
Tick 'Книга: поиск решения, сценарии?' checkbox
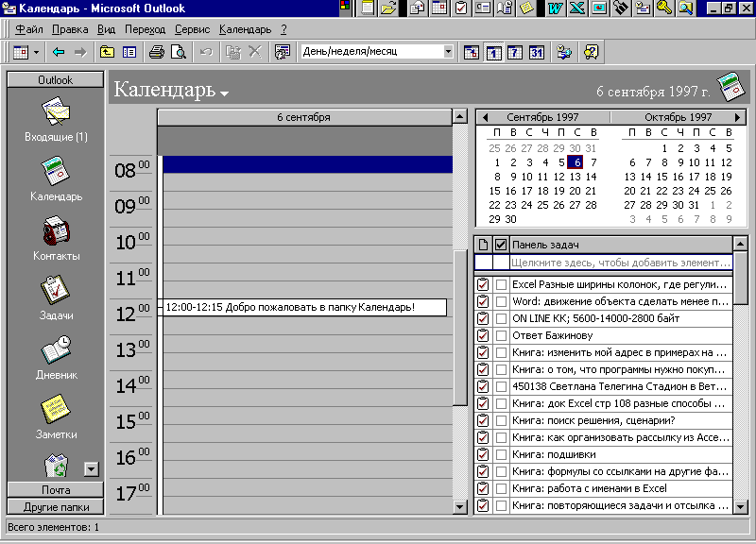tap(501, 420)
